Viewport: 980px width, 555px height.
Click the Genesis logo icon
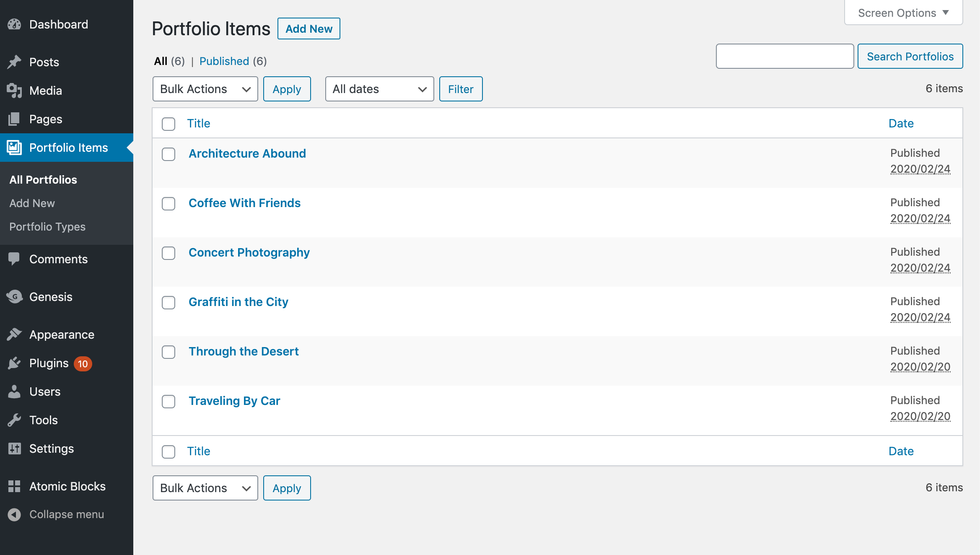click(14, 297)
